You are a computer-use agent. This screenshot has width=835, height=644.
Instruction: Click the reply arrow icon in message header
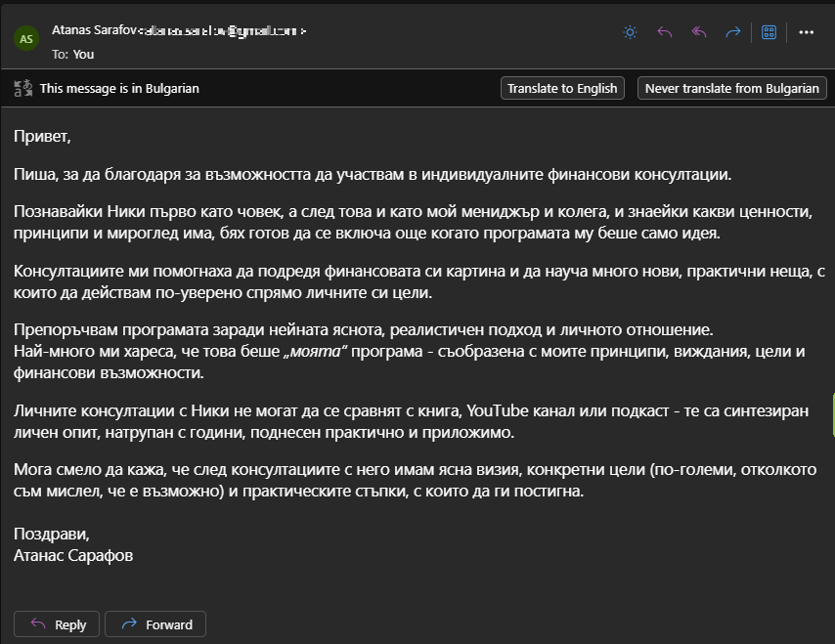[665, 32]
